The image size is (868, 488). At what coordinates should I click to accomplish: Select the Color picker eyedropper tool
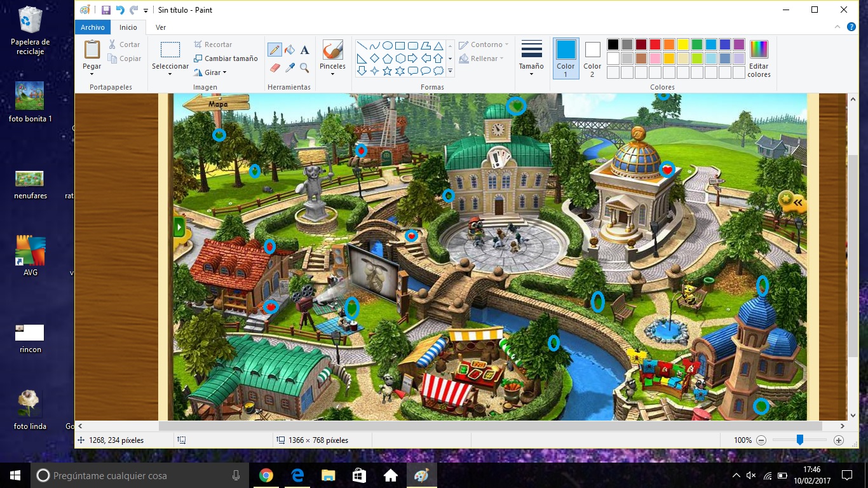pyautogui.click(x=290, y=67)
